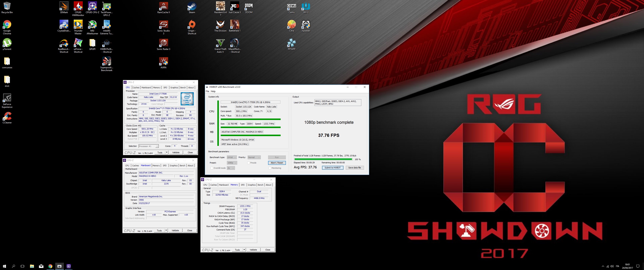Expand Tools arrow in CPU tab window
Image resolution: width=644 pixels, height=270 pixels.
point(167,153)
